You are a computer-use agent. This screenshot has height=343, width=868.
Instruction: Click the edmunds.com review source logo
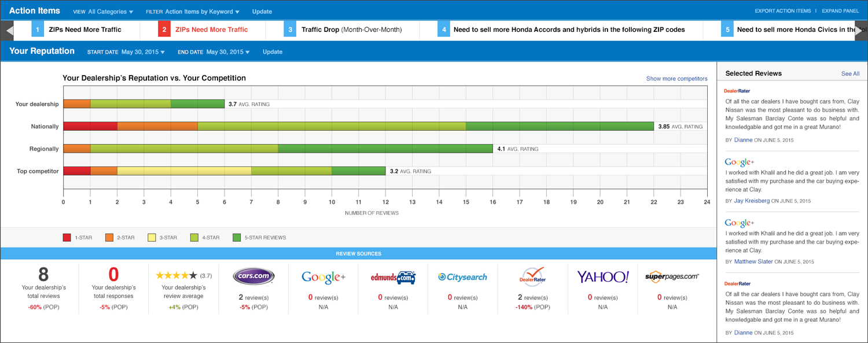click(x=393, y=277)
